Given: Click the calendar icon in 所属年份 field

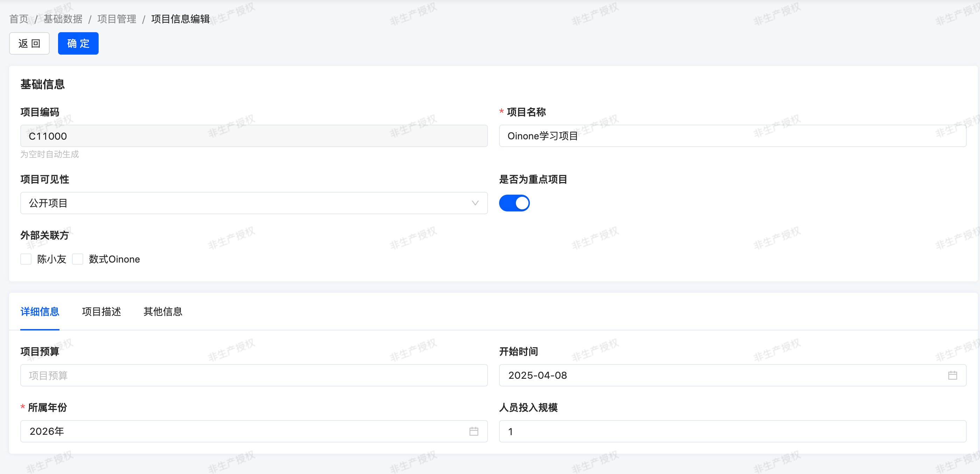Looking at the screenshot, I should pyautogui.click(x=474, y=431).
